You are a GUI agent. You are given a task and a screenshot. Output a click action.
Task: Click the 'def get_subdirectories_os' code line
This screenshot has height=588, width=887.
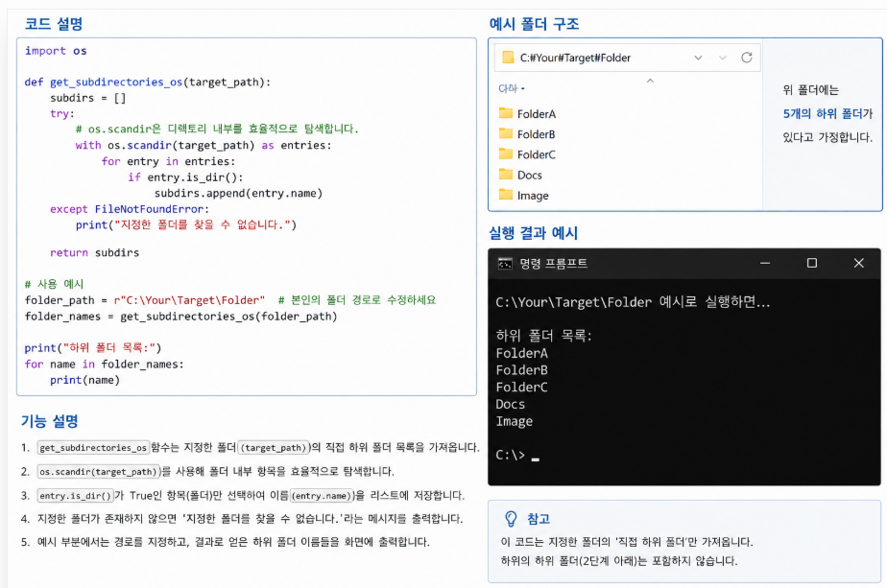coord(148,82)
